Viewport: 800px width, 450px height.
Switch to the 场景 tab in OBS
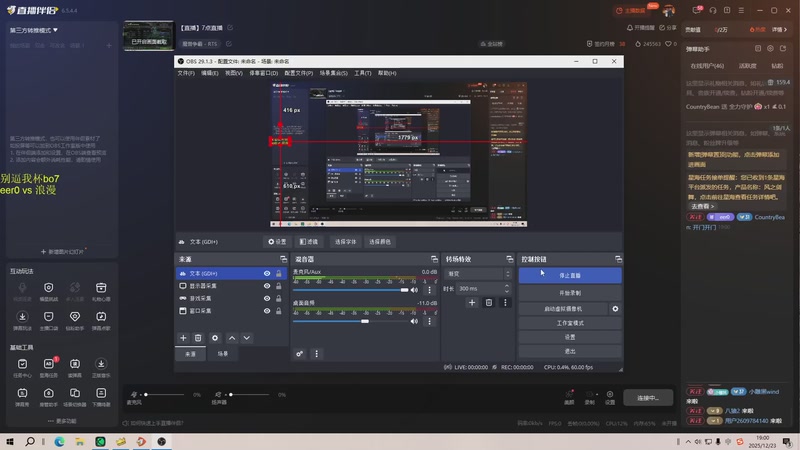pyautogui.click(x=223, y=354)
